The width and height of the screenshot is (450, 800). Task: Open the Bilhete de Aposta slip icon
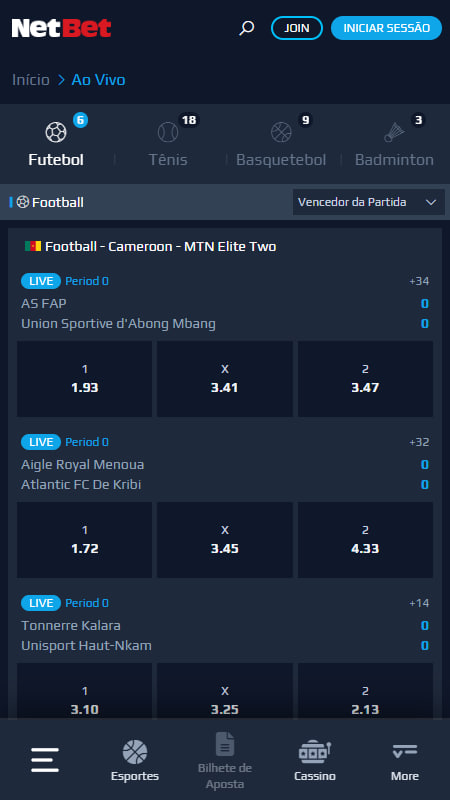[225, 744]
